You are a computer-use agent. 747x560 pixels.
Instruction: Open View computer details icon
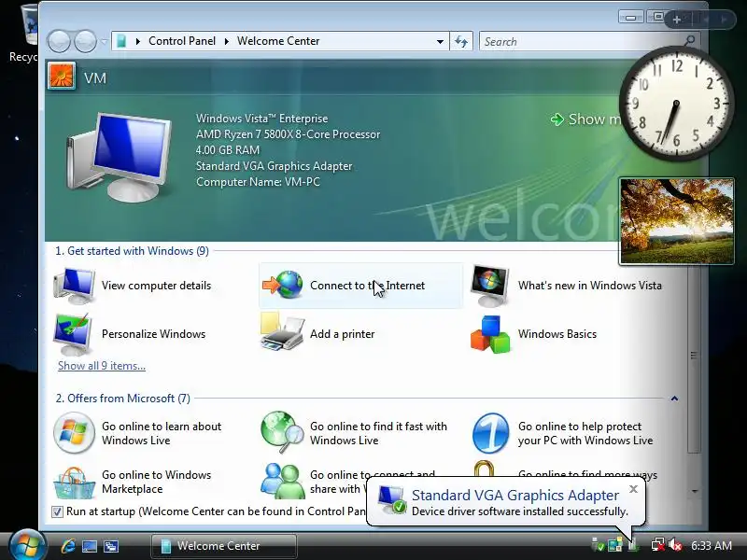click(x=75, y=286)
